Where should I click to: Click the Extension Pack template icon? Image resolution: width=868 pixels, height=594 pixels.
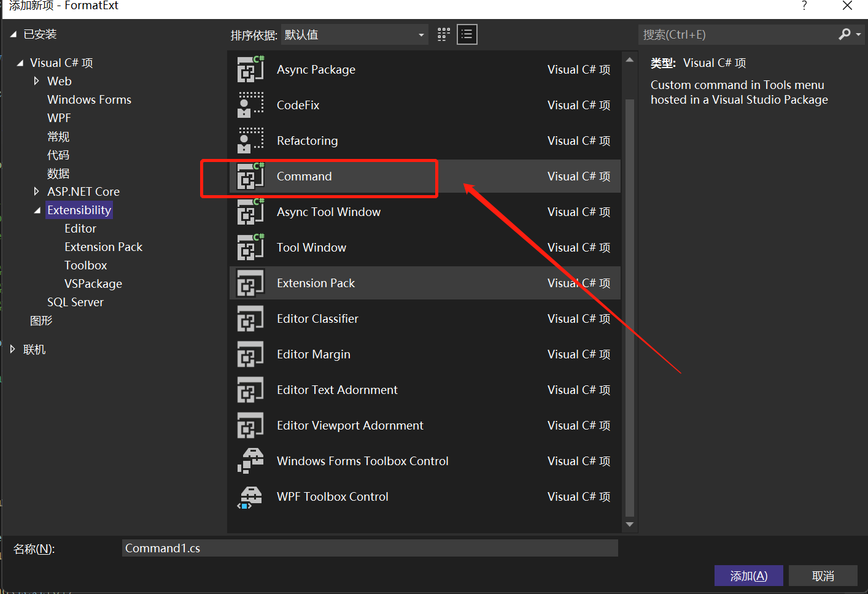250,283
